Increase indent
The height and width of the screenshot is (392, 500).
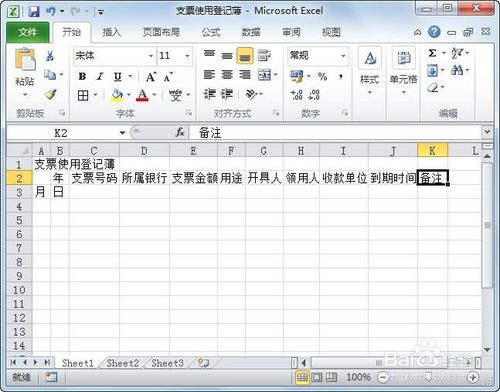(227, 94)
